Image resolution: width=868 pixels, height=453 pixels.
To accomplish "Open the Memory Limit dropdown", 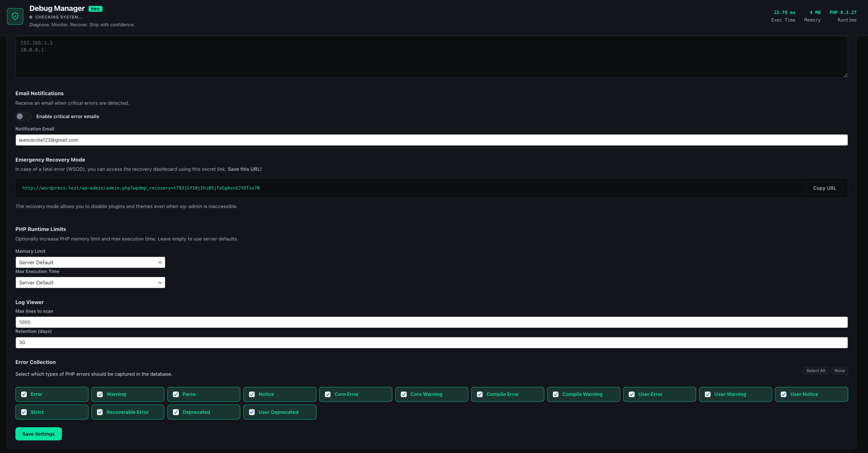I will point(90,262).
